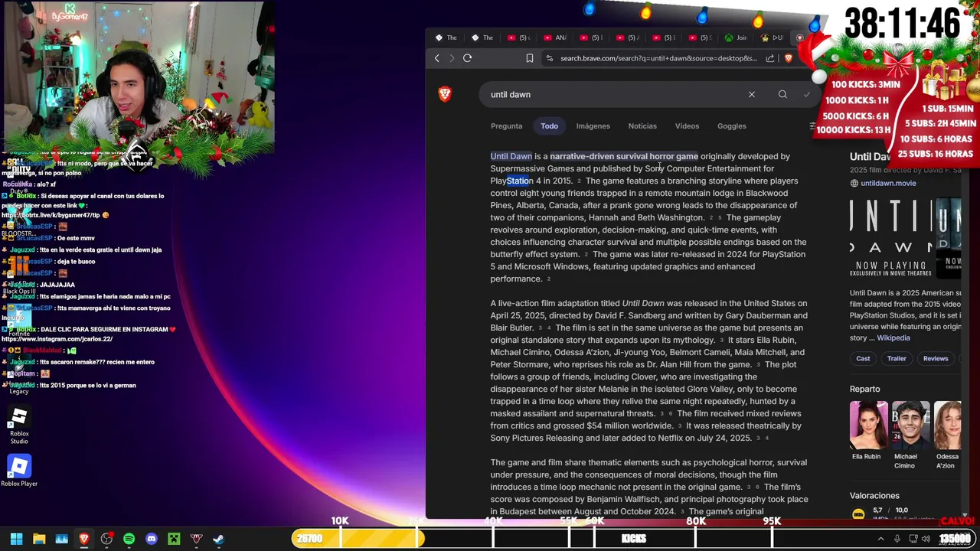Image resolution: width=980 pixels, height=551 pixels.
Task: Open Ella Rubin cast photo
Action: tap(869, 425)
